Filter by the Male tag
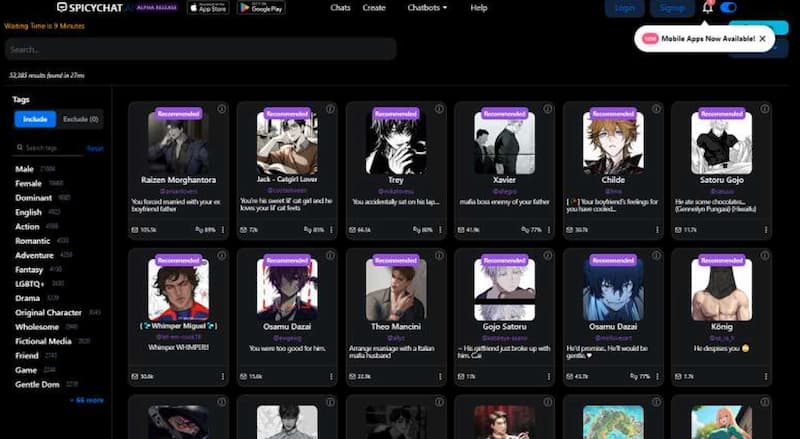 (24, 169)
